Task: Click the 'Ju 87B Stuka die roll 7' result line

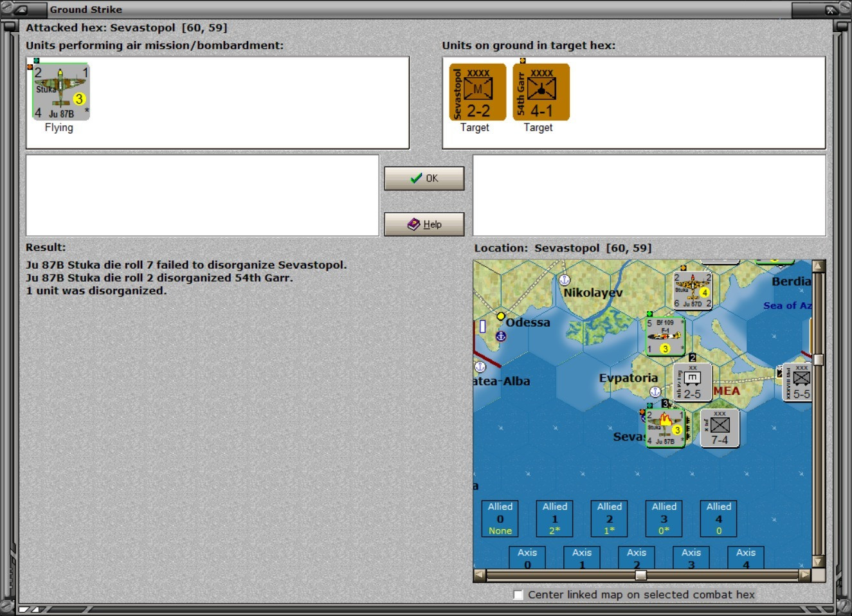Action: (186, 265)
